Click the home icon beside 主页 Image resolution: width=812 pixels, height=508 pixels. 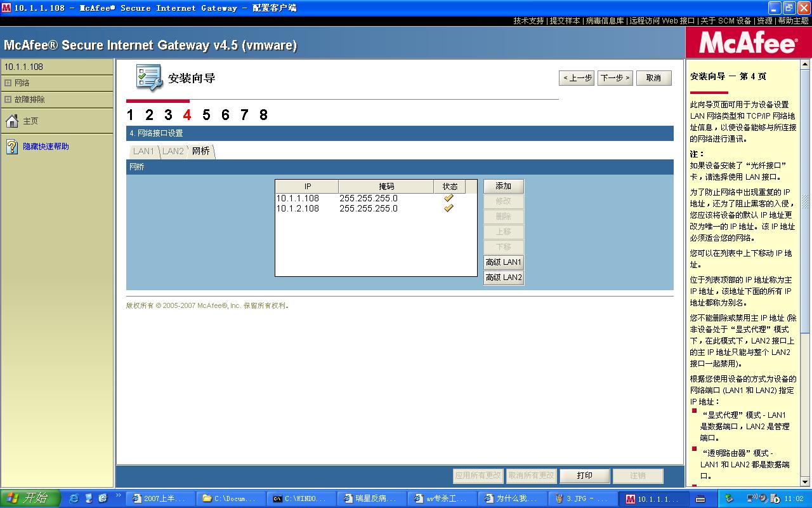11,121
